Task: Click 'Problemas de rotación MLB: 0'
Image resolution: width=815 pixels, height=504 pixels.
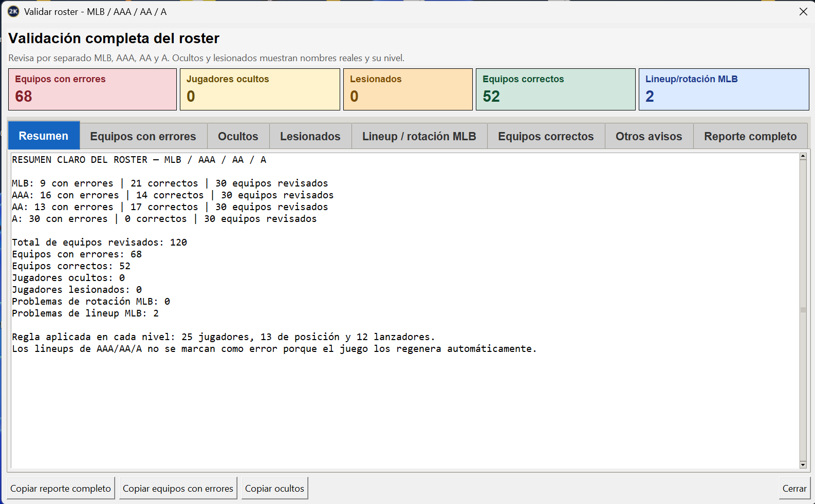Action: tap(91, 301)
